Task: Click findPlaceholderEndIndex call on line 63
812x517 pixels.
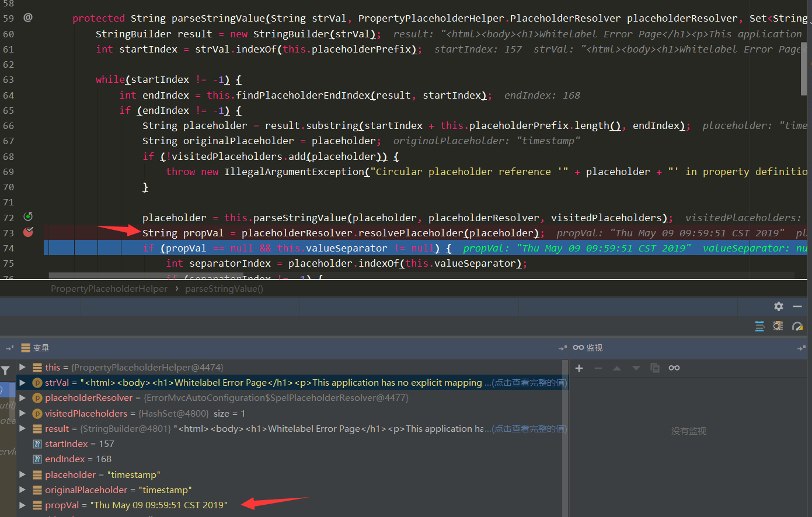Action: (303, 95)
